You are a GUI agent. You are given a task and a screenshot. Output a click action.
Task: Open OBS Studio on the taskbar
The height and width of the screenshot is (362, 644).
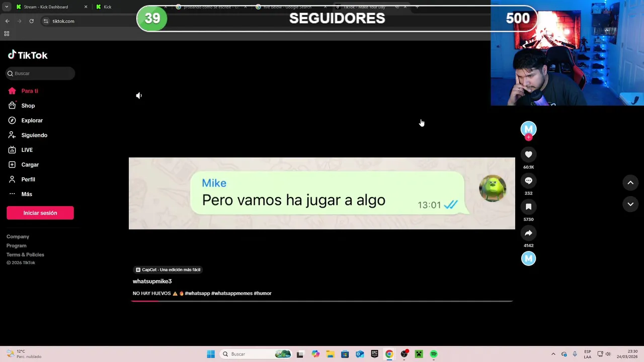click(x=404, y=354)
